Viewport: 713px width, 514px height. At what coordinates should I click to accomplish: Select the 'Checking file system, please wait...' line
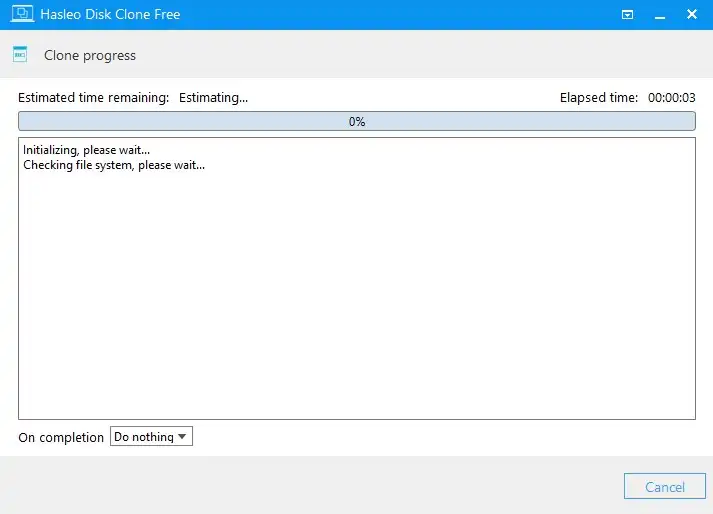coord(114,165)
